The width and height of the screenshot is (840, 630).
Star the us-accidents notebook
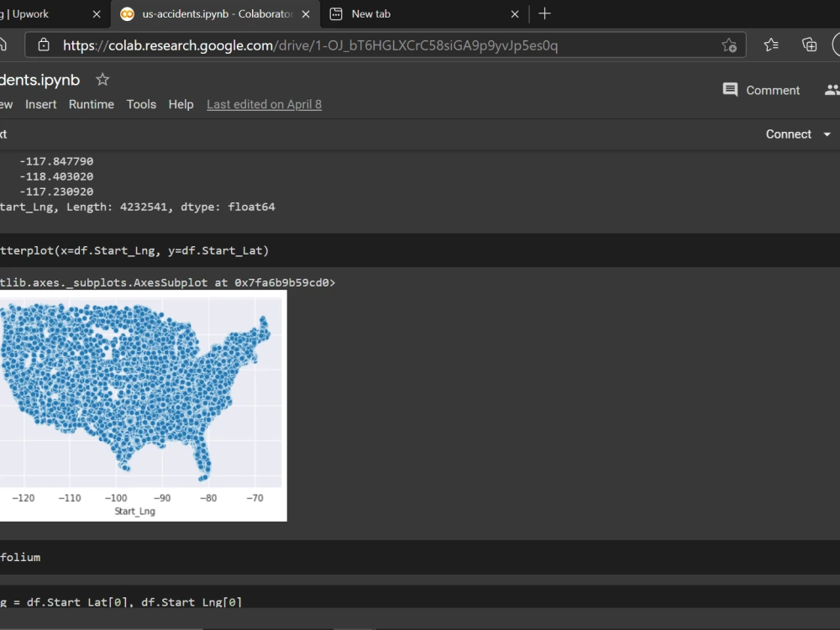point(102,79)
